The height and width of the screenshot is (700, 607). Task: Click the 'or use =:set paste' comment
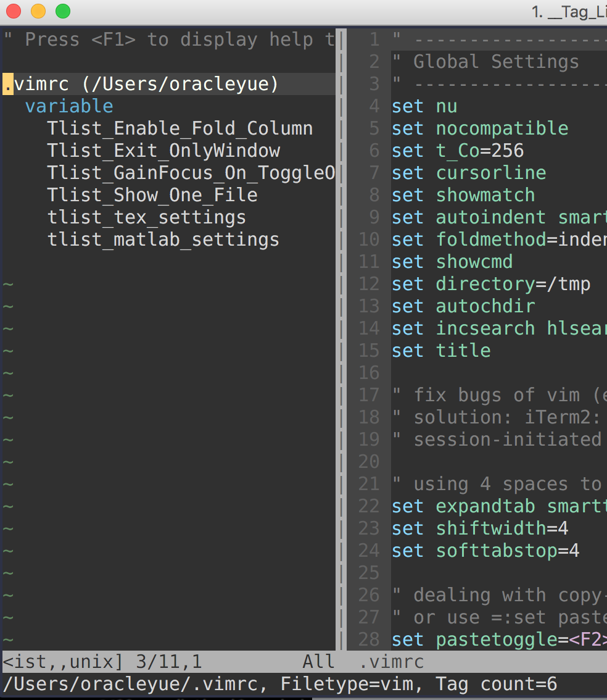[500, 617]
